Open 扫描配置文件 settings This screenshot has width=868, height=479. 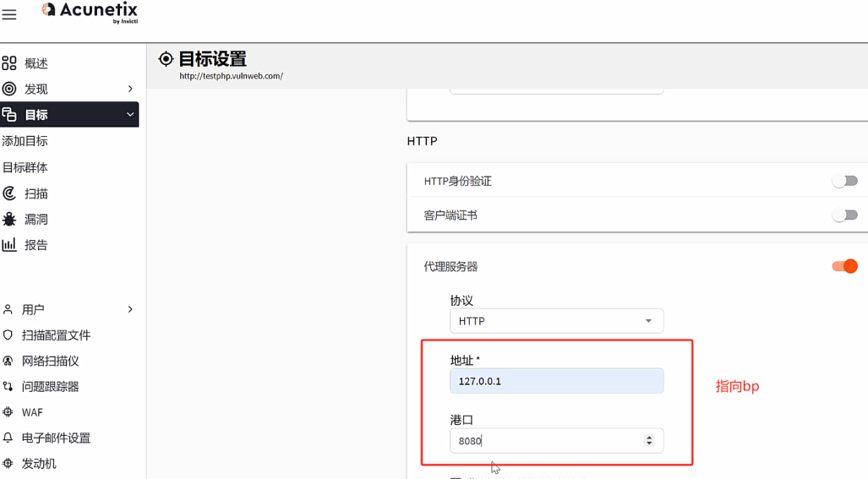click(x=56, y=335)
